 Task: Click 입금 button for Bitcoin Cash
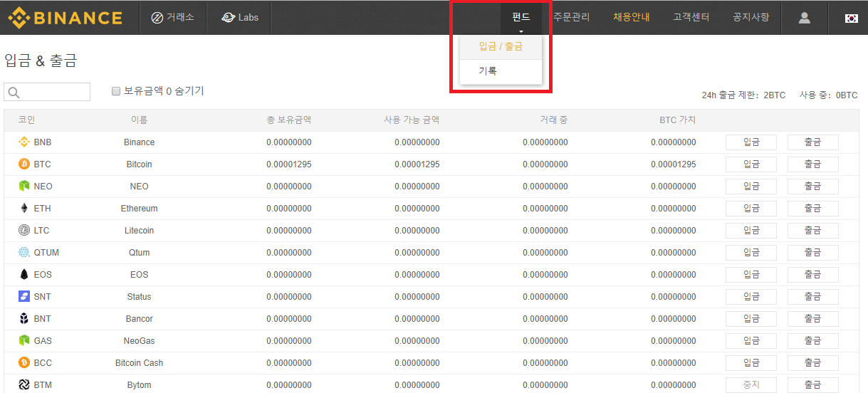click(751, 363)
